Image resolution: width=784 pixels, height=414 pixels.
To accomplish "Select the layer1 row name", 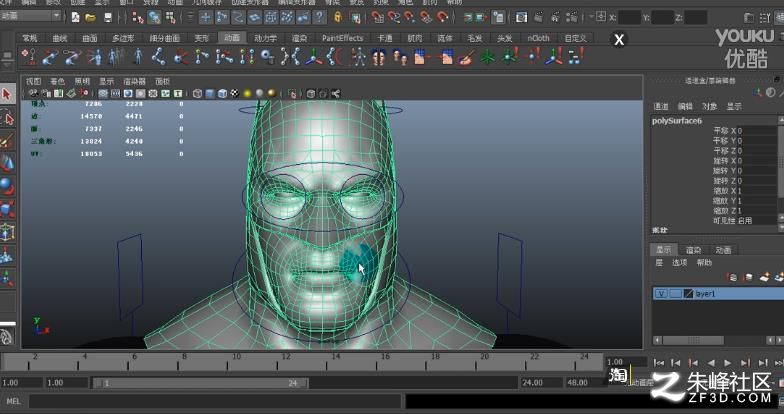I will pos(706,294).
